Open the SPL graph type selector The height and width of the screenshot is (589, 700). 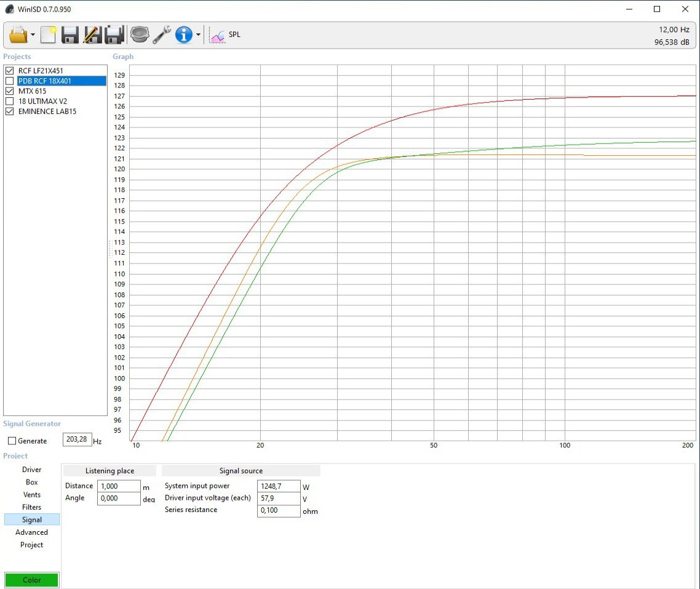225,35
